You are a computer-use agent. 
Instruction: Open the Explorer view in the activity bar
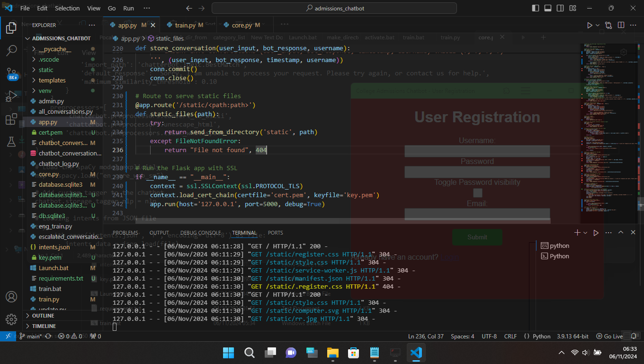tap(11, 28)
